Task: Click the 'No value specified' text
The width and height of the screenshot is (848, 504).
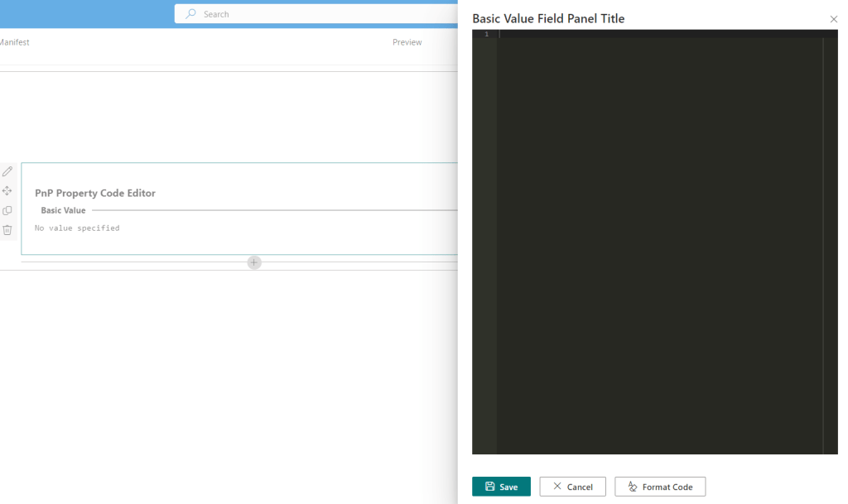Action: (77, 228)
